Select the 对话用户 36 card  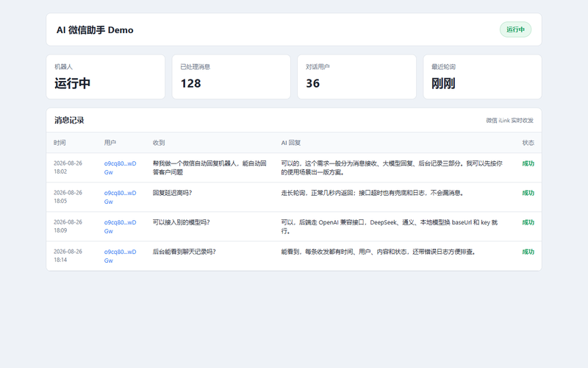tap(356, 77)
